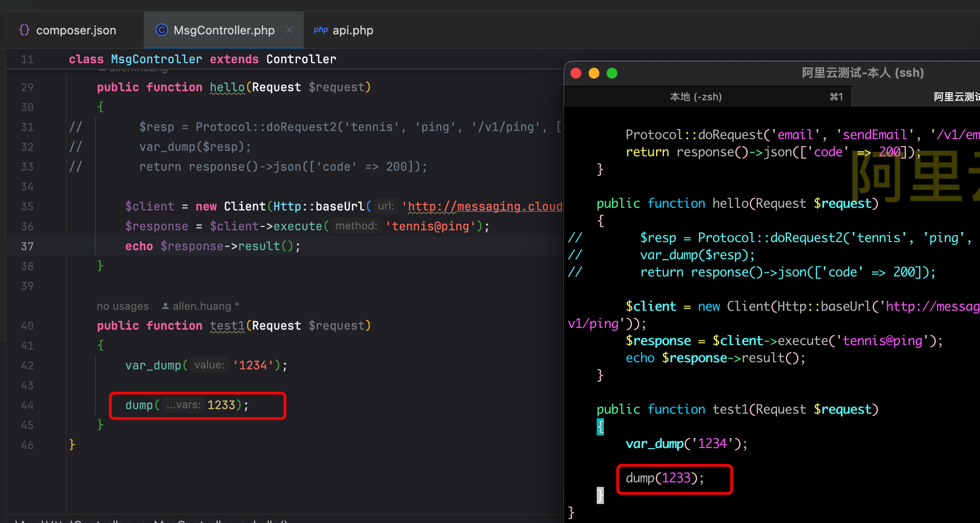Image resolution: width=980 pixels, height=523 pixels.
Task: Click the sticky class MsgController header line
Action: (x=203, y=59)
